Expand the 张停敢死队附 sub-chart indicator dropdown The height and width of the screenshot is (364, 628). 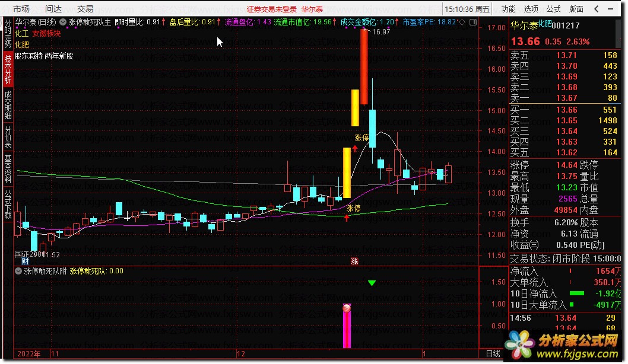pos(18,271)
